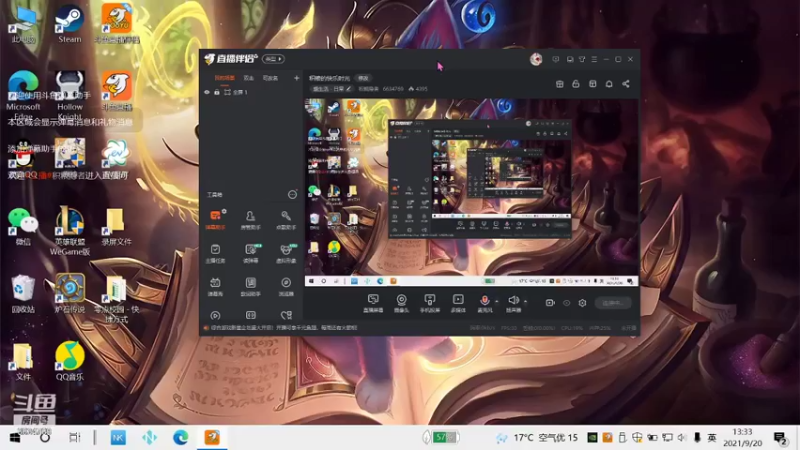Open the notification center icon on taskbar
Image resolution: width=800 pixels, height=450 pixels.
[x=780, y=438]
